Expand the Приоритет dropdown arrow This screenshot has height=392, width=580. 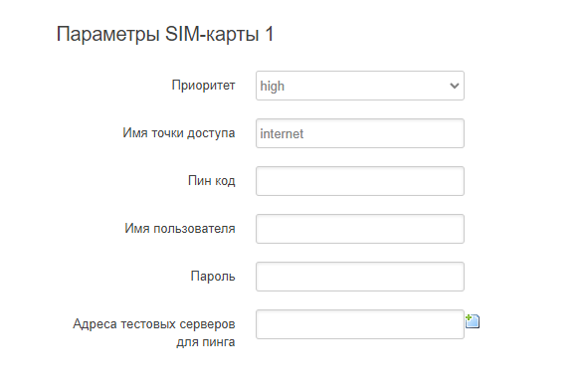455,86
